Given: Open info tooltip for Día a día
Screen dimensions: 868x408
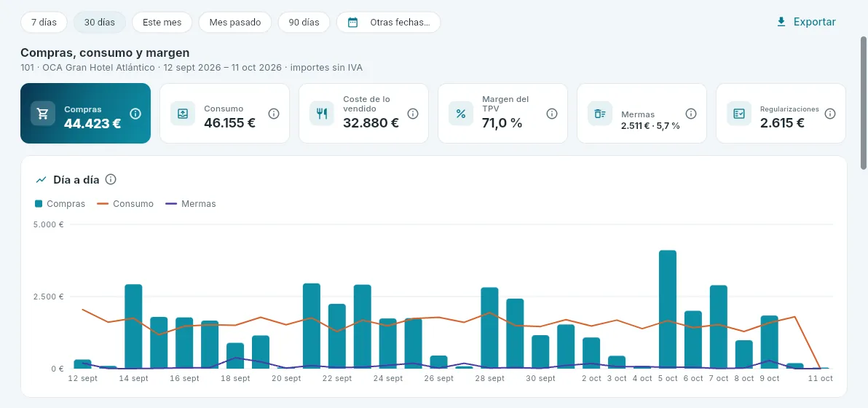Looking at the screenshot, I should [111, 179].
